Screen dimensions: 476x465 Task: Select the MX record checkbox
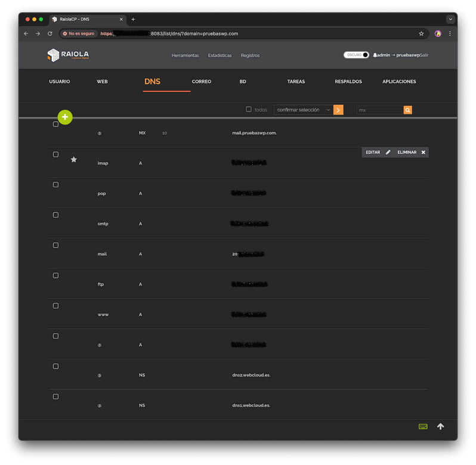coord(56,124)
